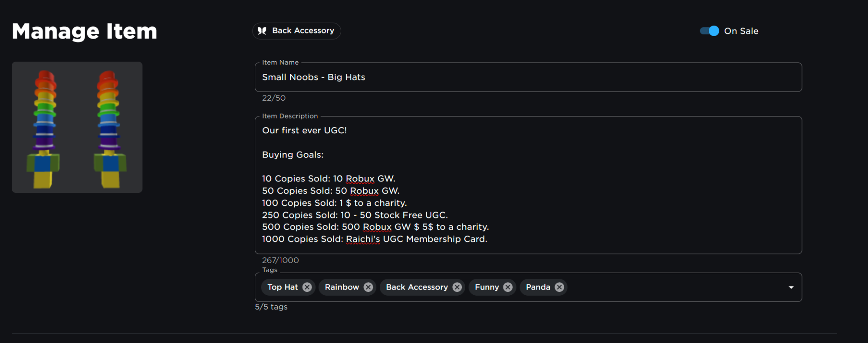Click the Back Accessory category chip

[296, 31]
